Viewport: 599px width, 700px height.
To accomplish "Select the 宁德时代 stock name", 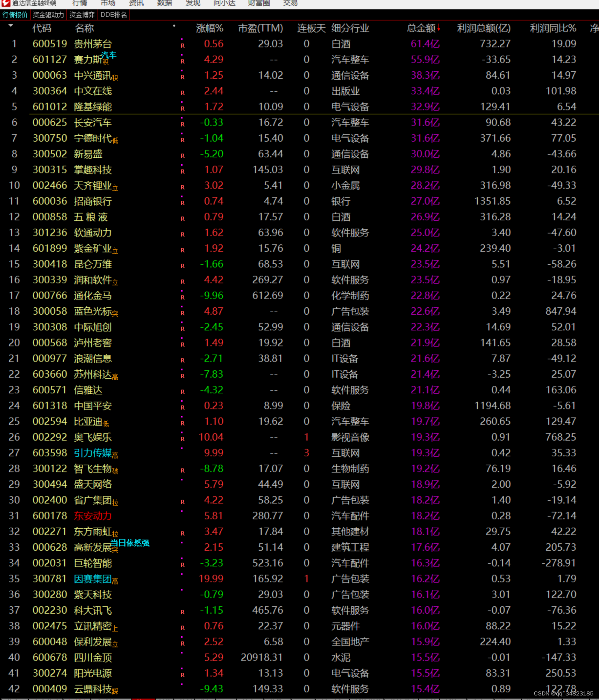I will pyautogui.click(x=93, y=138).
